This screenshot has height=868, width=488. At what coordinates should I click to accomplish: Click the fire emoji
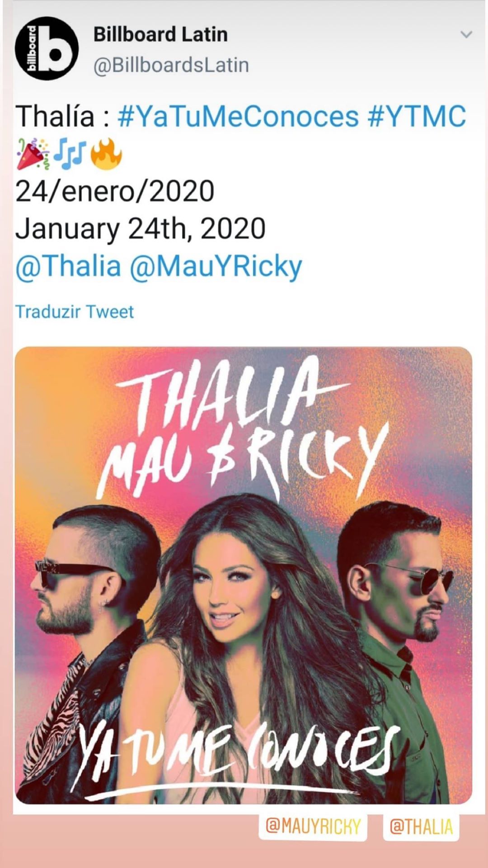(x=106, y=154)
